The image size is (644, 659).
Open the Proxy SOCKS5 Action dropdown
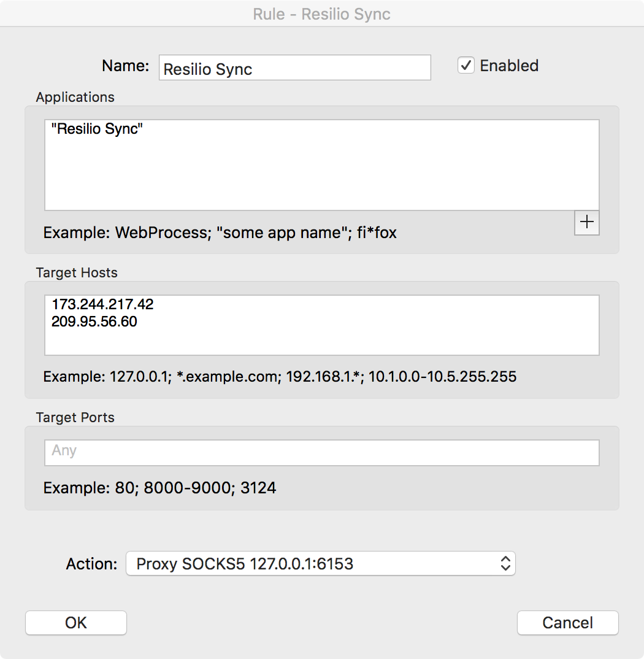(x=321, y=564)
